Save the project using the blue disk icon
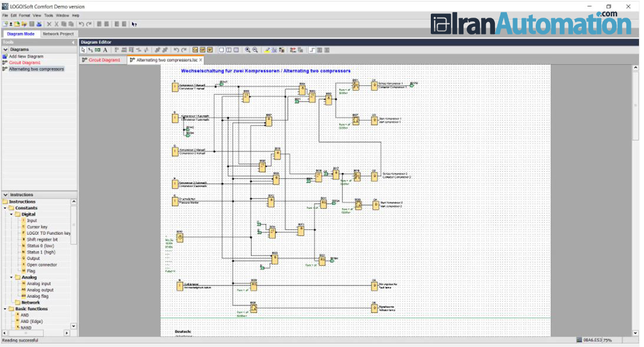Screen dimensions: 644x347 click(39, 25)
